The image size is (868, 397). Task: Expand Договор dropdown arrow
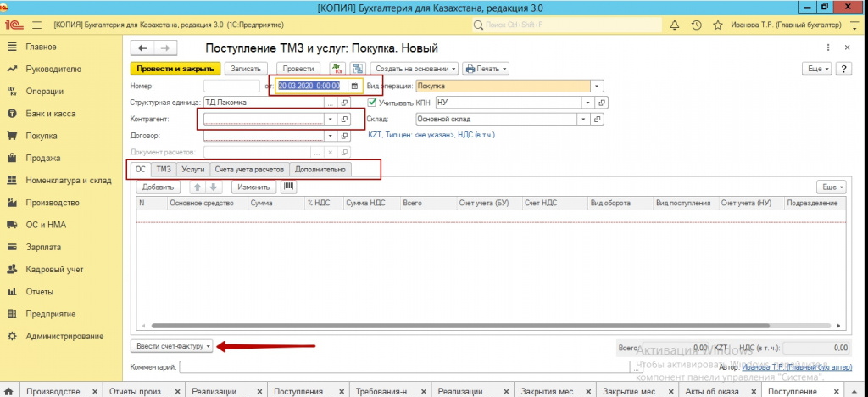coord(331,136)
